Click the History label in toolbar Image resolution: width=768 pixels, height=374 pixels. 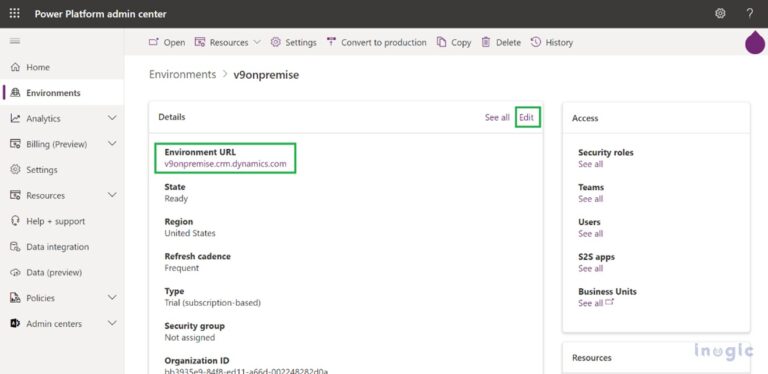559,43
